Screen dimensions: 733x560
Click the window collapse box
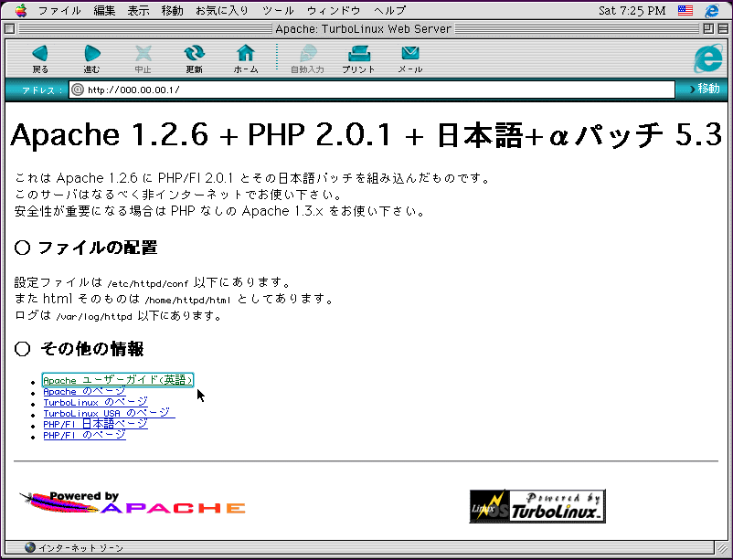click(723, 29)
